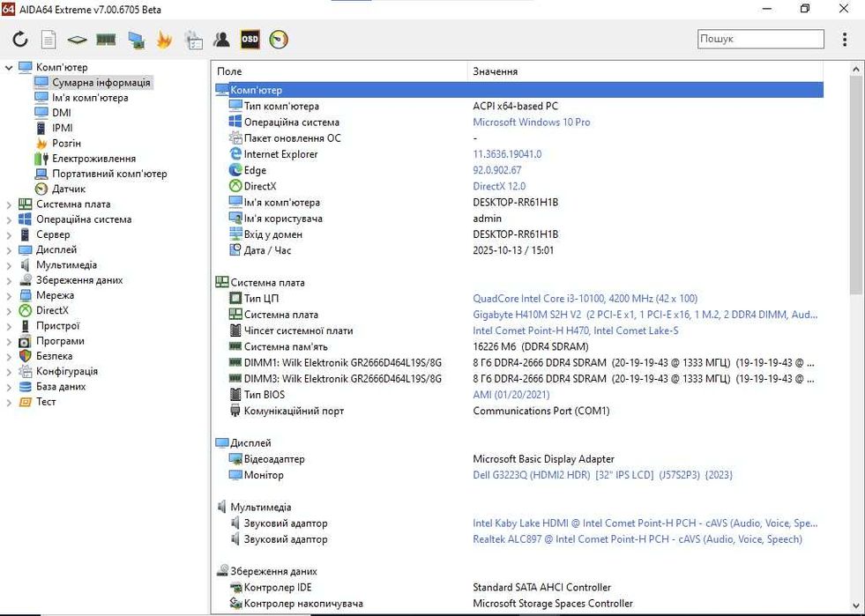Open the QuadCore Intel Core i3-10100 link
This screenshot has height=616, width=865.
(585, 299)
